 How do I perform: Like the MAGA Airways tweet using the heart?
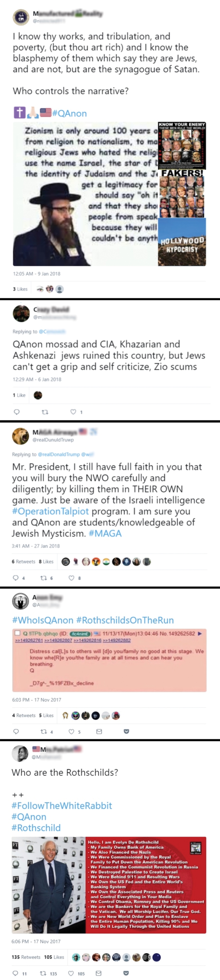(72, 578)
